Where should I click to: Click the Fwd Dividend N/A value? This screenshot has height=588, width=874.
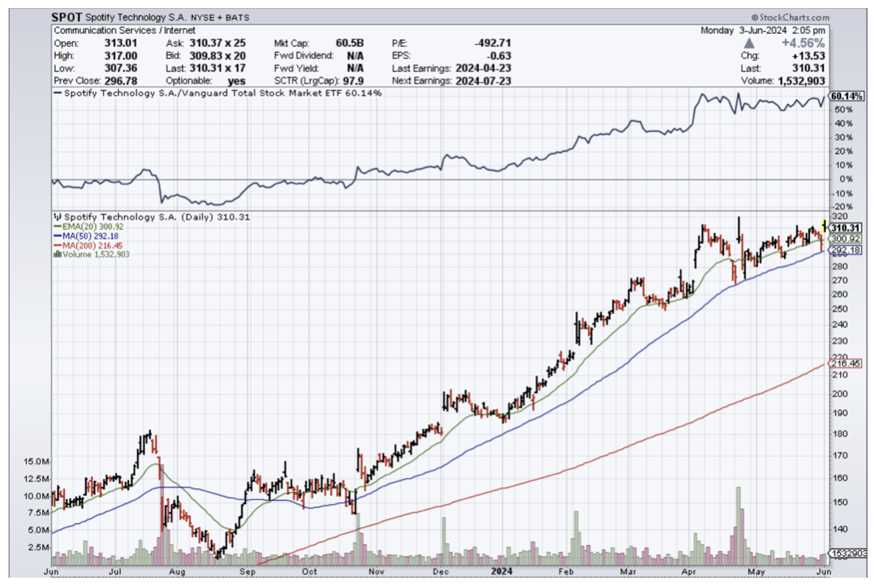[354, 56]
